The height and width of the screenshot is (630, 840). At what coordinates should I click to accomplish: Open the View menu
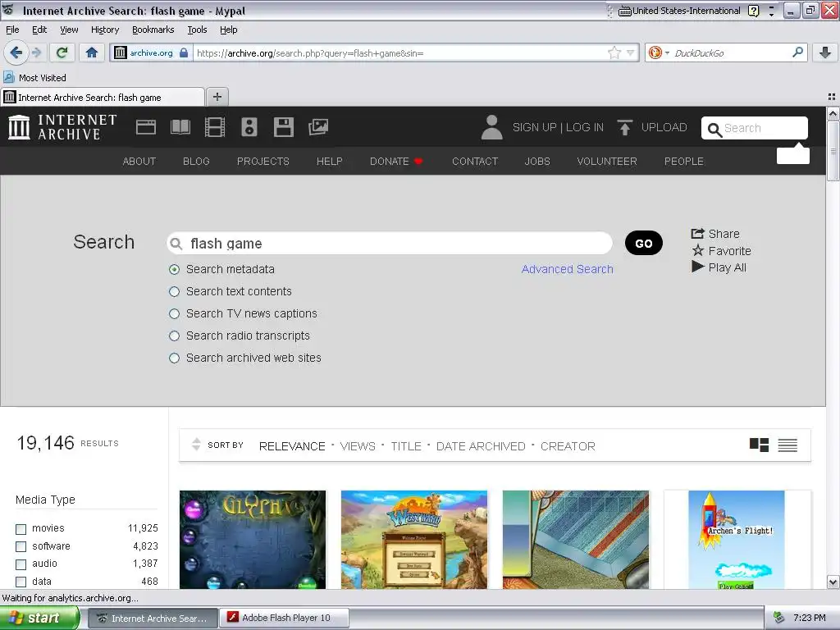pyautogui.click(x=69, y=30)
